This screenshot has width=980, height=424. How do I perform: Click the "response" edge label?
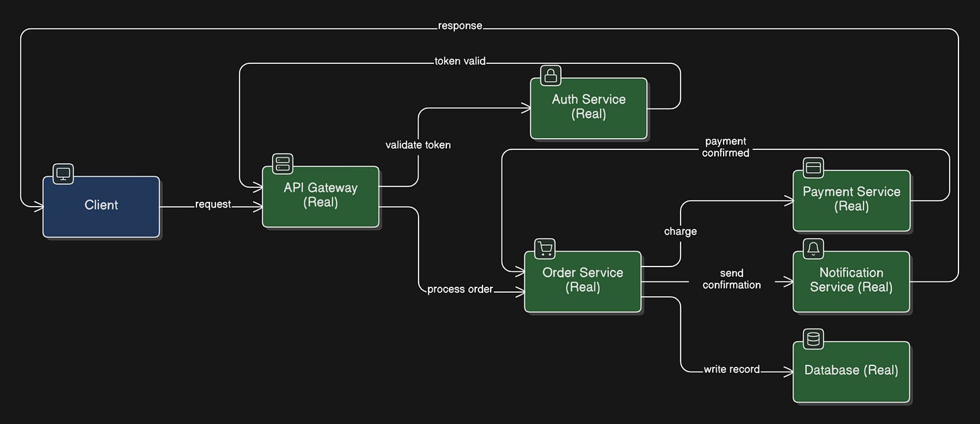[460, 26]
